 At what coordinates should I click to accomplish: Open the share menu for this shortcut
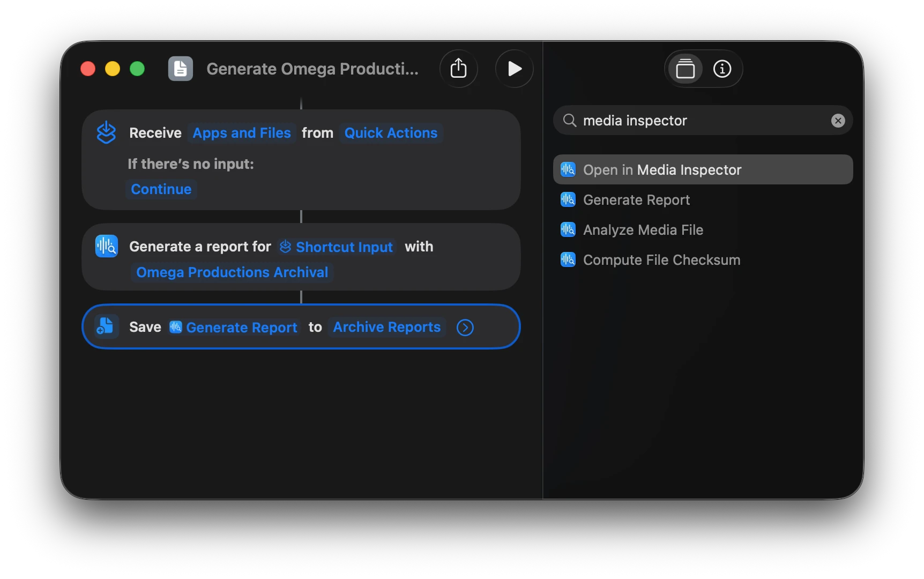coord(458,69)
